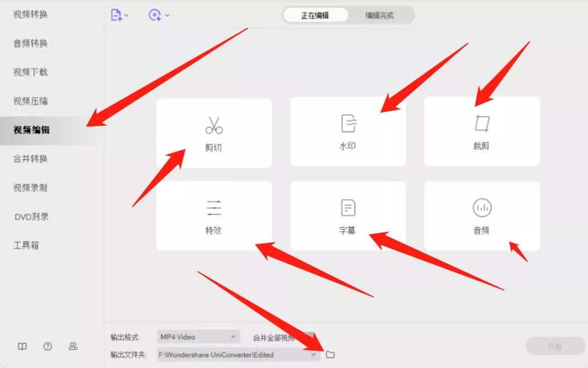Open 合并转换 in the sidebar
Viewport: 588px width, 368px height.
30,159
